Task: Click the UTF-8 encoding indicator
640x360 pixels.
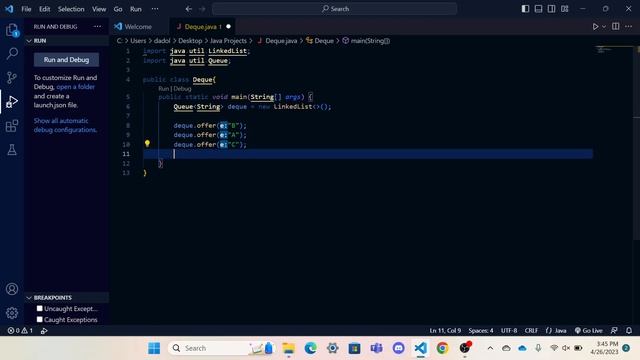Action: 509,331
